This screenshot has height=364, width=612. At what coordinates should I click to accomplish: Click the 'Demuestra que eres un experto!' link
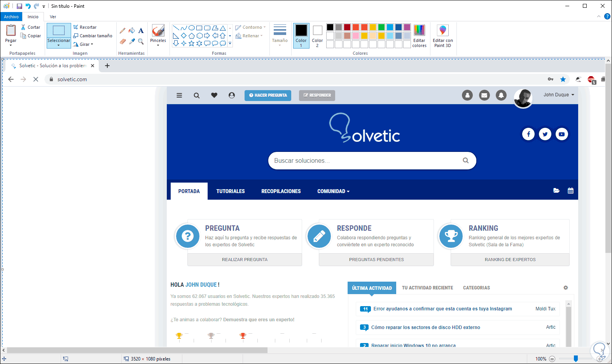[259, 320]
